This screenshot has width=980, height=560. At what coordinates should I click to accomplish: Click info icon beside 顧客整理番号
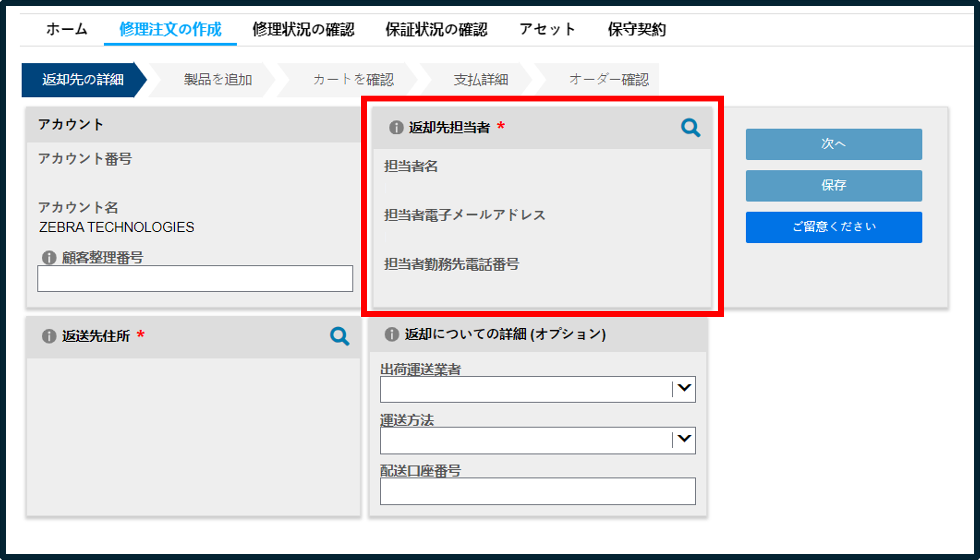(49, 257)
